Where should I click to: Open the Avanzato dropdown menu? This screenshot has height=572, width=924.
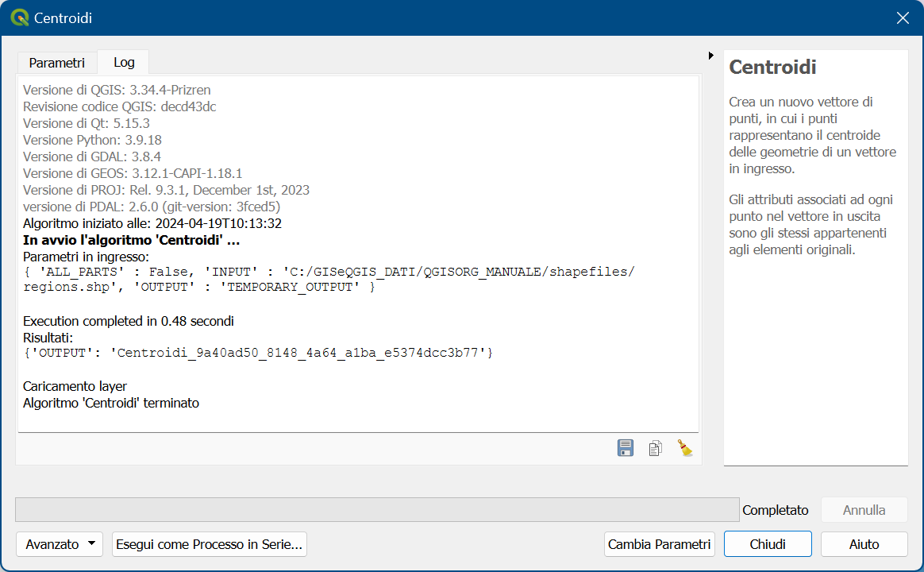coord(60,544)
